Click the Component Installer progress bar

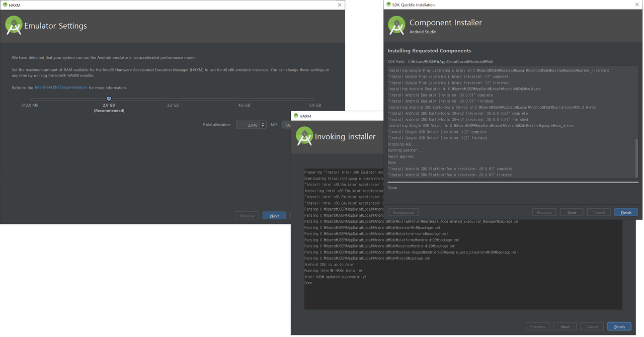(x=513, y=182)
